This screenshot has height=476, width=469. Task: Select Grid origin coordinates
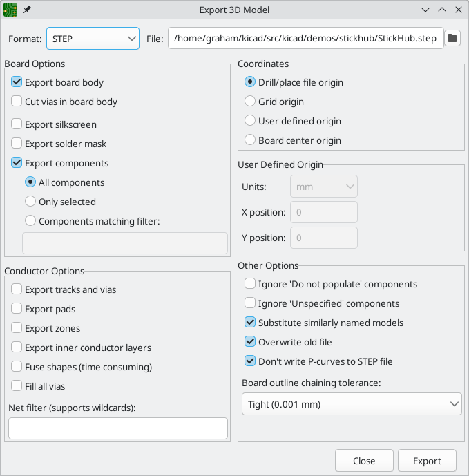(x=250, y=102)
